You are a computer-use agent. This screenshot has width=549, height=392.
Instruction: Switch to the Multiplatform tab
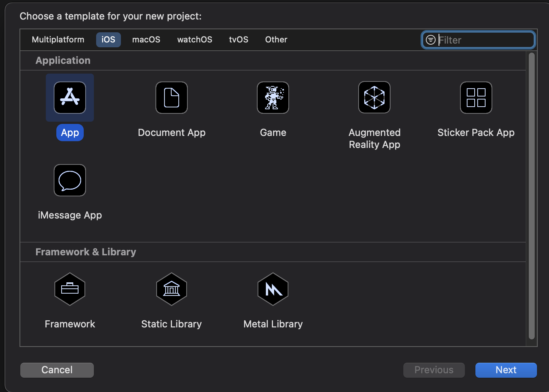pos(58,40)
